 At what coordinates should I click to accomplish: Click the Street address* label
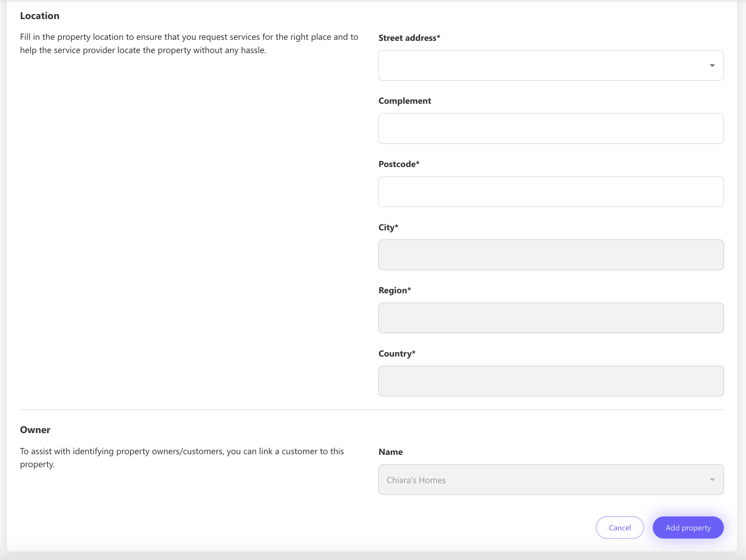pyautogui.click(x=409, y=38)
